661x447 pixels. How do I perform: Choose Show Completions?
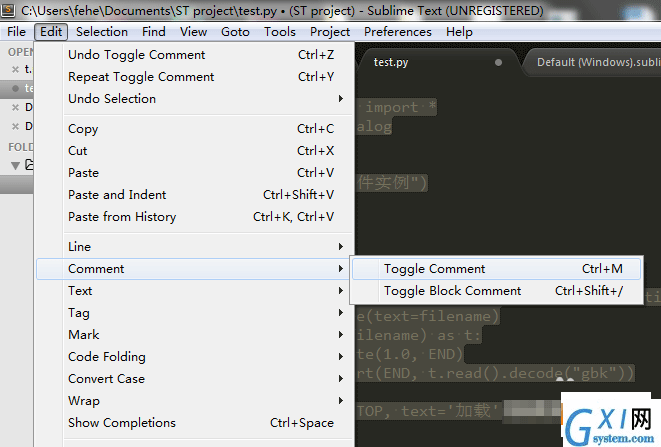pyautogui.click(x=194, y=422)
